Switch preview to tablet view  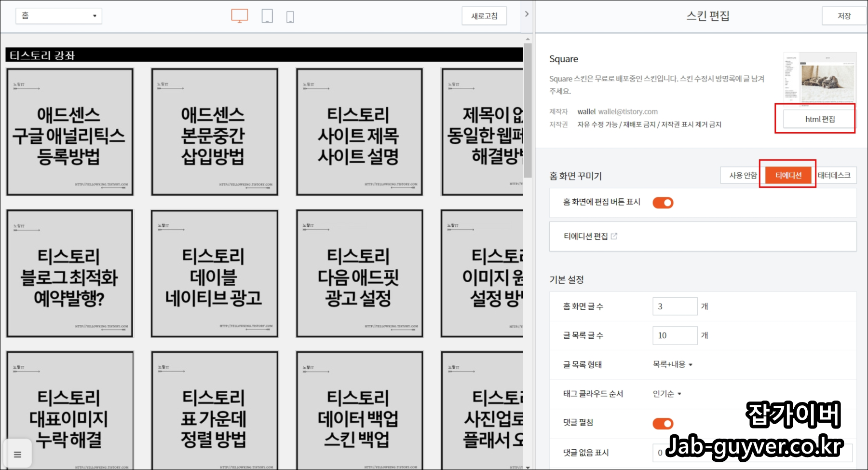(267, 15)
